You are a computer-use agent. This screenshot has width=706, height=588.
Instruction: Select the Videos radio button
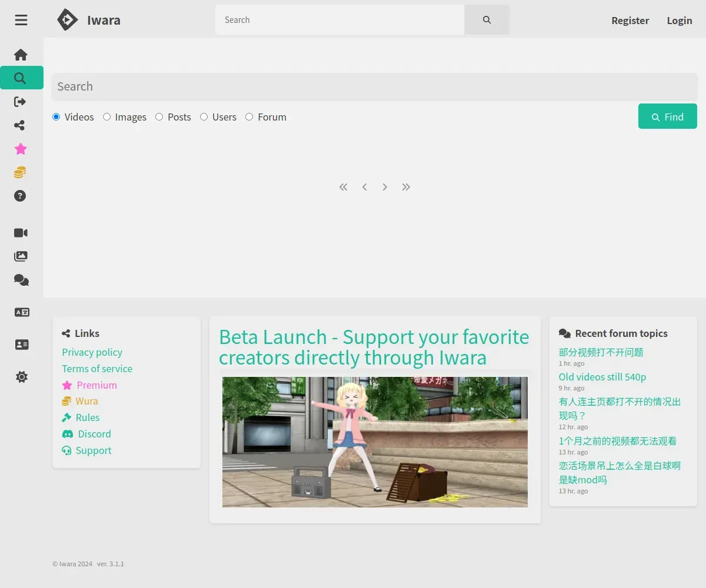coord(56,117)
